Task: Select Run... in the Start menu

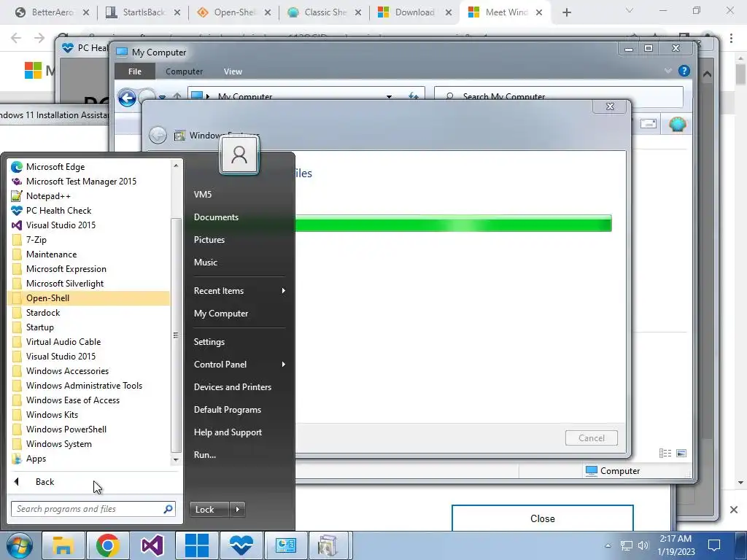Action: (205, 455)
